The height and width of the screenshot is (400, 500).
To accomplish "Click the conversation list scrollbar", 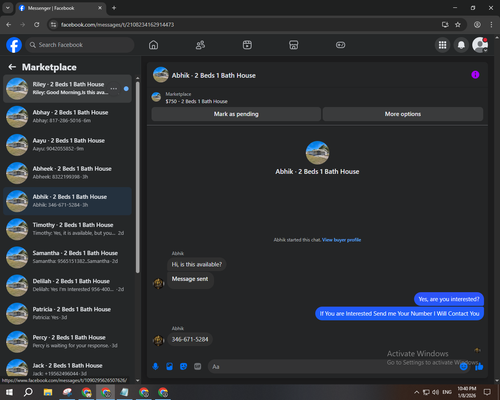I will pos(138,177).
